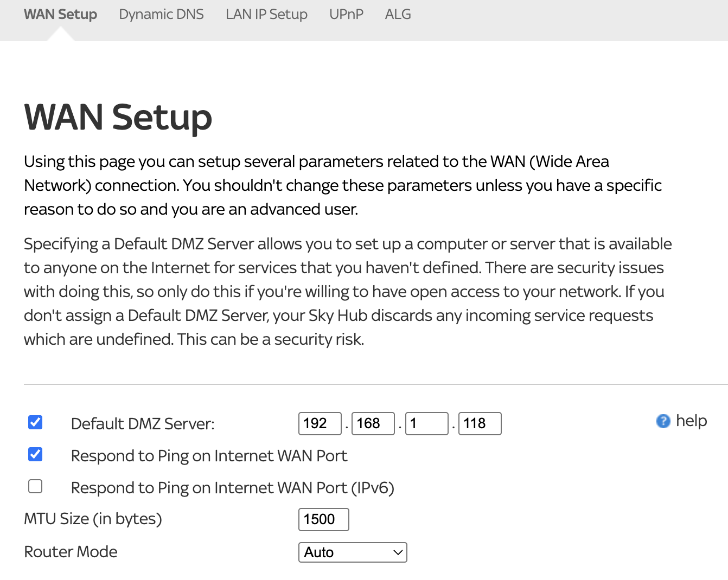Select the ALG tab
This screenshot has width=728, height=580.
click(398, 15)
